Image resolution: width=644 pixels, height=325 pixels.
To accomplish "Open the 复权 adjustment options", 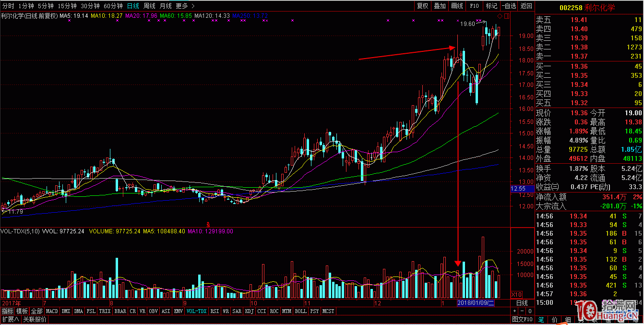I will coord(422,6).
